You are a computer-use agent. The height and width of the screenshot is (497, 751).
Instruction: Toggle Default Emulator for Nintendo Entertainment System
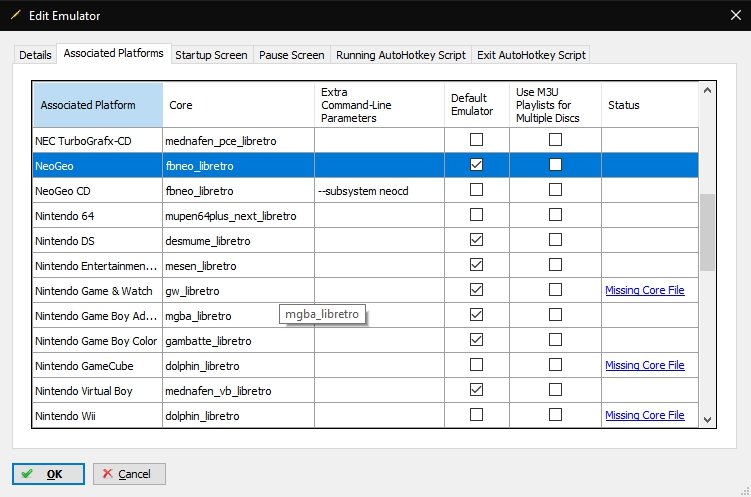point(476,265)
